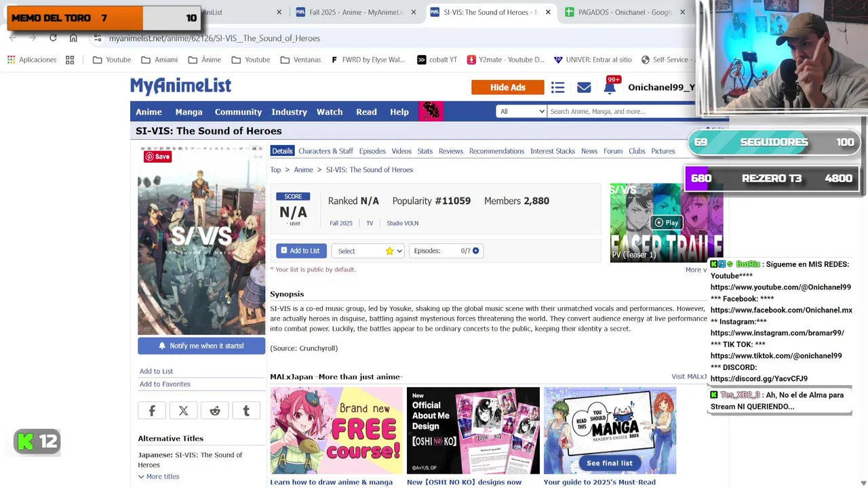Open the tab groups grid icon
This screenshot has height=488, width=868.
(70, 60)
